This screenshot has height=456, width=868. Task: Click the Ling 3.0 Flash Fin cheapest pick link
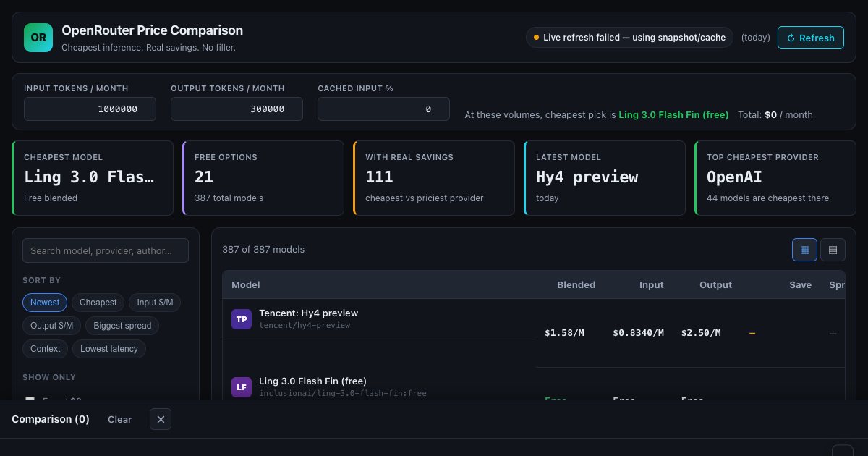tap(673, 114)
